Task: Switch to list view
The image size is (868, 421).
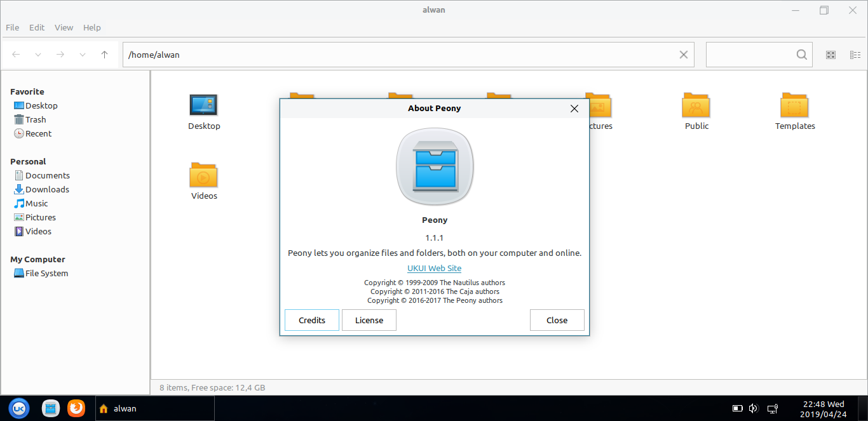Action: [x=855, y=55]
